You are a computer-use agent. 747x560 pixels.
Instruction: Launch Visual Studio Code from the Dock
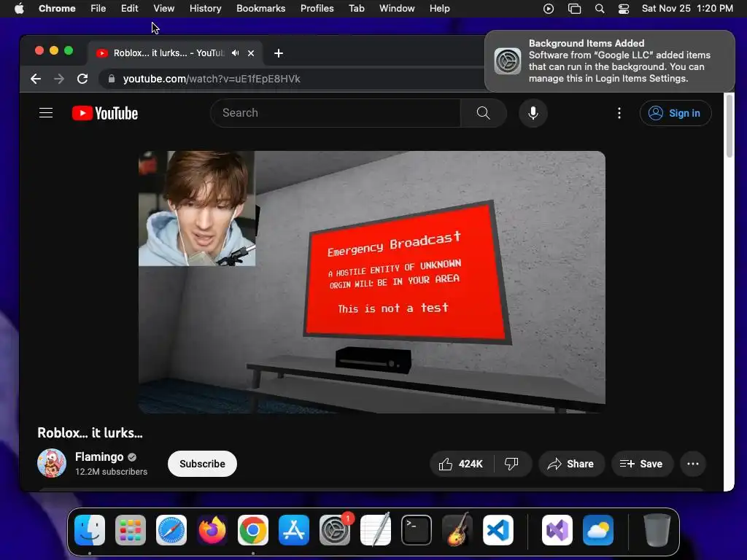tap(498, 530)
